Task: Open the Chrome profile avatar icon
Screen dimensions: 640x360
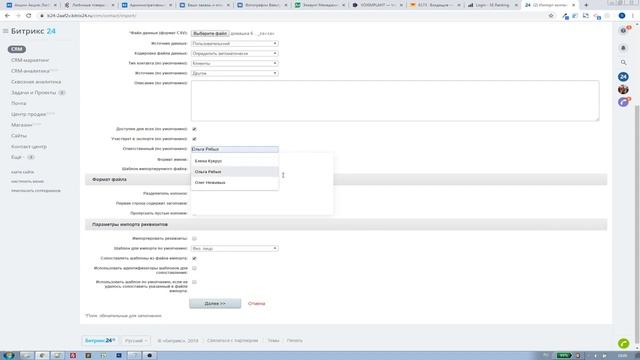Action: click(x=622, y=16)
